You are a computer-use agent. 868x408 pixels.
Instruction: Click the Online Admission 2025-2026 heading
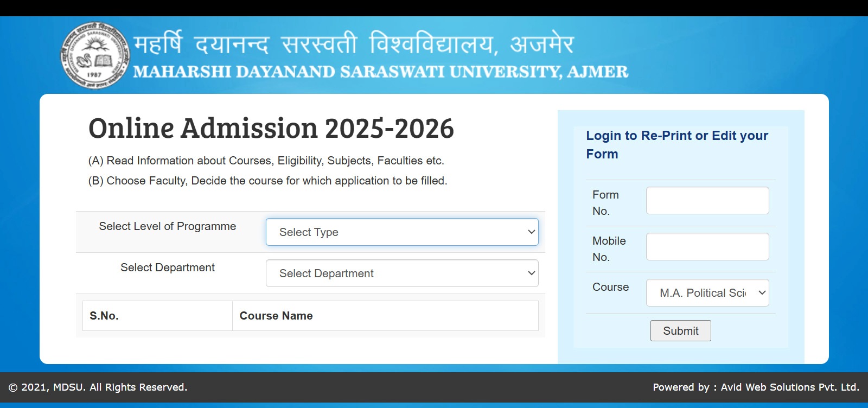[x=271, y=129]
